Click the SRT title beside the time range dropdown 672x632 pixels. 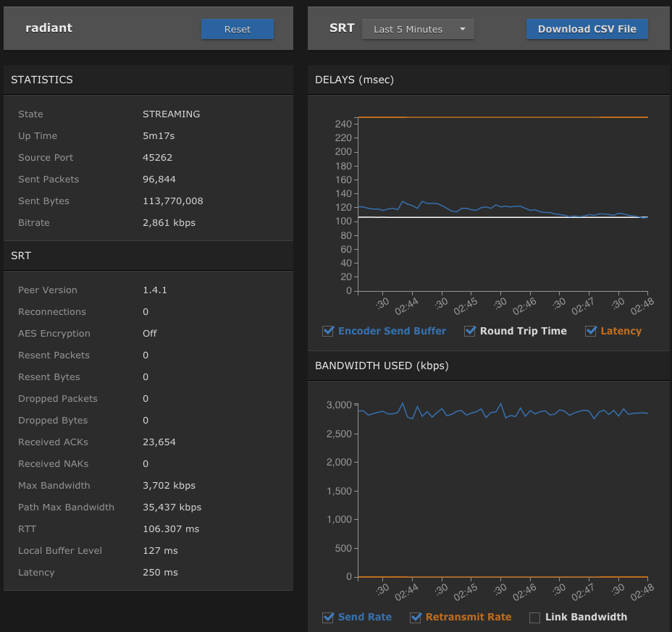[342, 28]
